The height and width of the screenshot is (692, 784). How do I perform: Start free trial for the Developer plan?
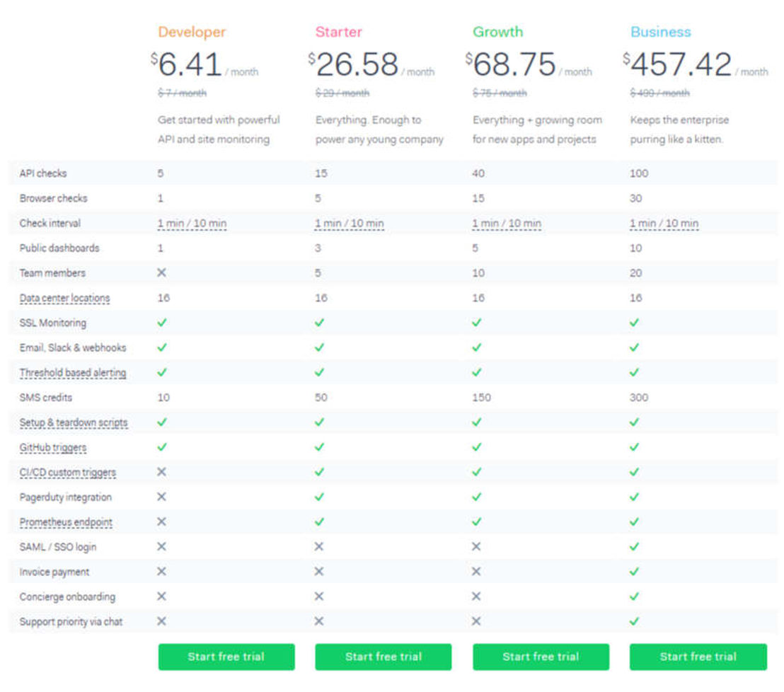(x=226, y=657)
